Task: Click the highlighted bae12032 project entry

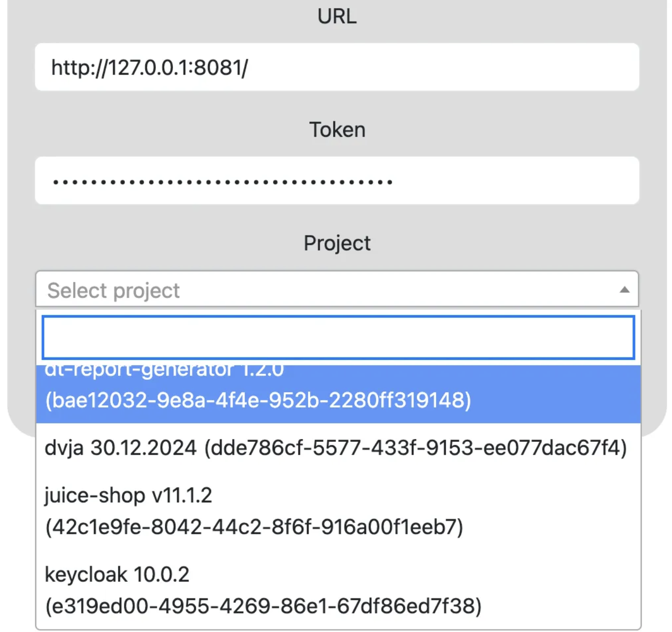Action: (x=257, y=400)
